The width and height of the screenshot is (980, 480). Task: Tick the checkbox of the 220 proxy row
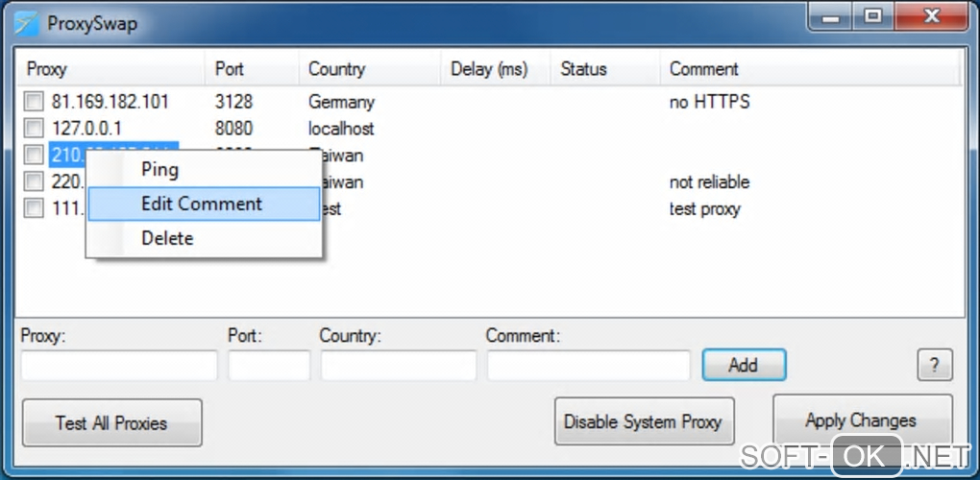[33, 181]
